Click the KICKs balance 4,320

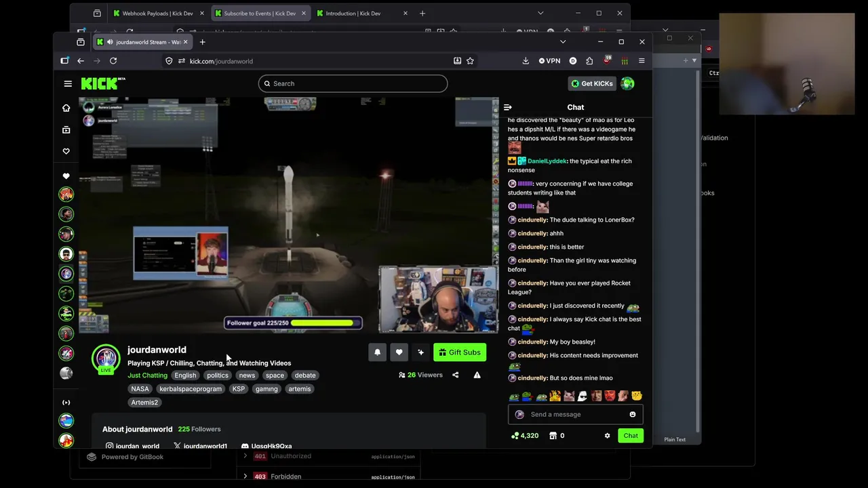click(x=525, y=436)
